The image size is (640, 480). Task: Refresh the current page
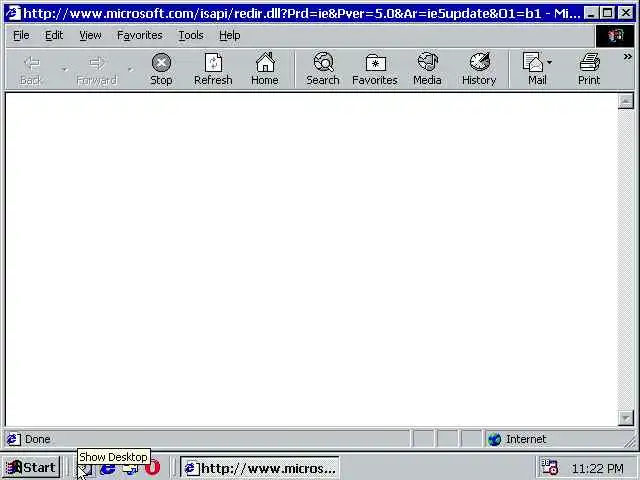(213, 69)
